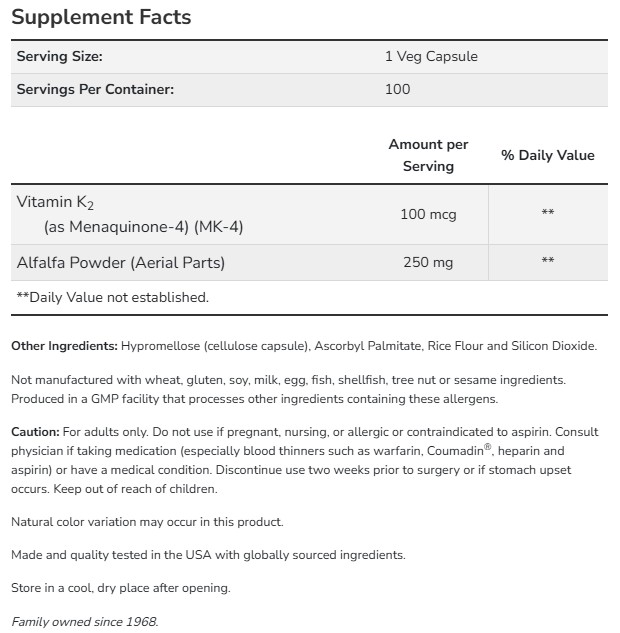Click the Serving Size label
The image size is (620, 633).
(x=60, y=57)
